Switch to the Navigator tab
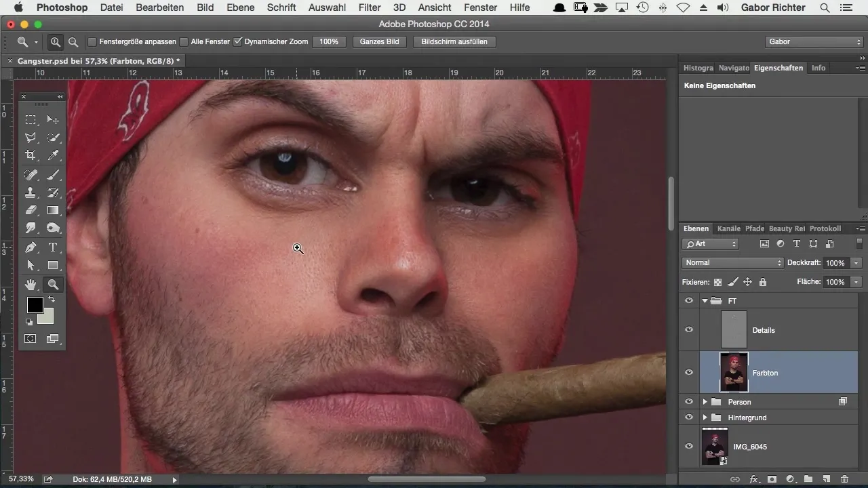The height and width of the screenshot is (488, 868). [734, 68]
